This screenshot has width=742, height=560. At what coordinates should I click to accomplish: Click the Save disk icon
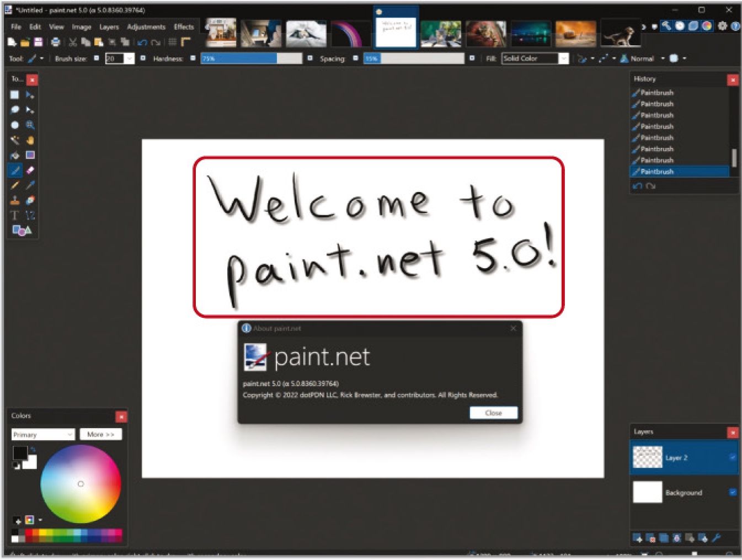click(x=38, y=42)
